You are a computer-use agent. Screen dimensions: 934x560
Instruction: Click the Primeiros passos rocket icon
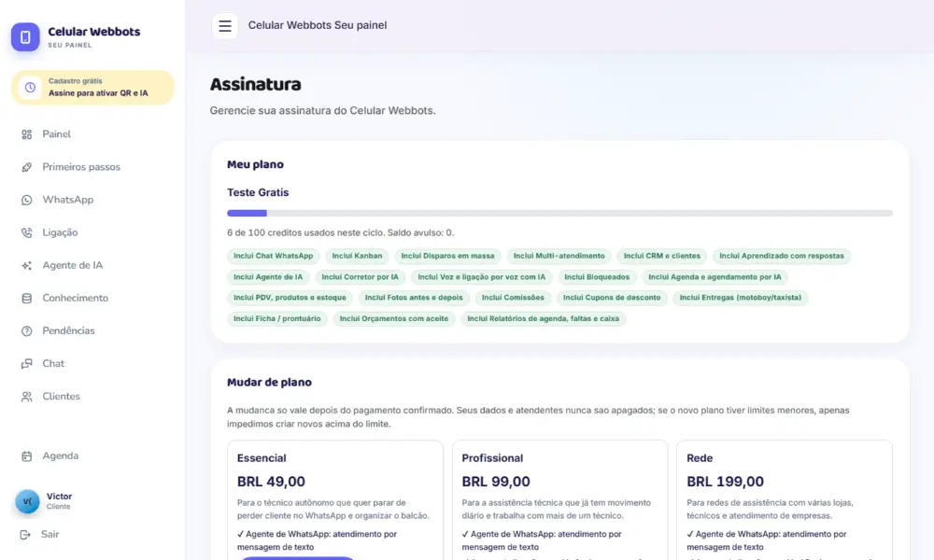[x=27, y=167]
